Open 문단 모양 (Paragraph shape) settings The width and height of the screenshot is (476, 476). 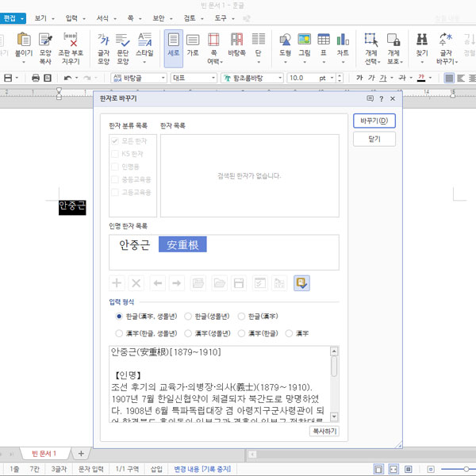tap(123, 48)
